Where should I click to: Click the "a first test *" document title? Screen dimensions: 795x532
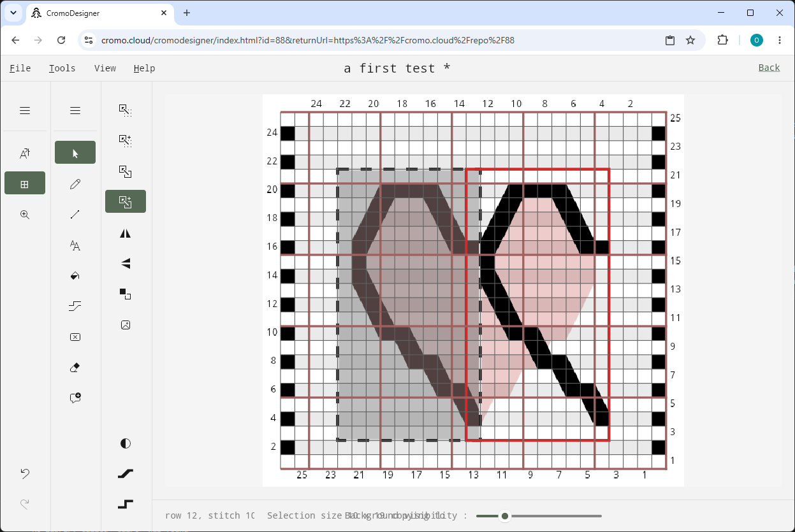coord(397,68)
